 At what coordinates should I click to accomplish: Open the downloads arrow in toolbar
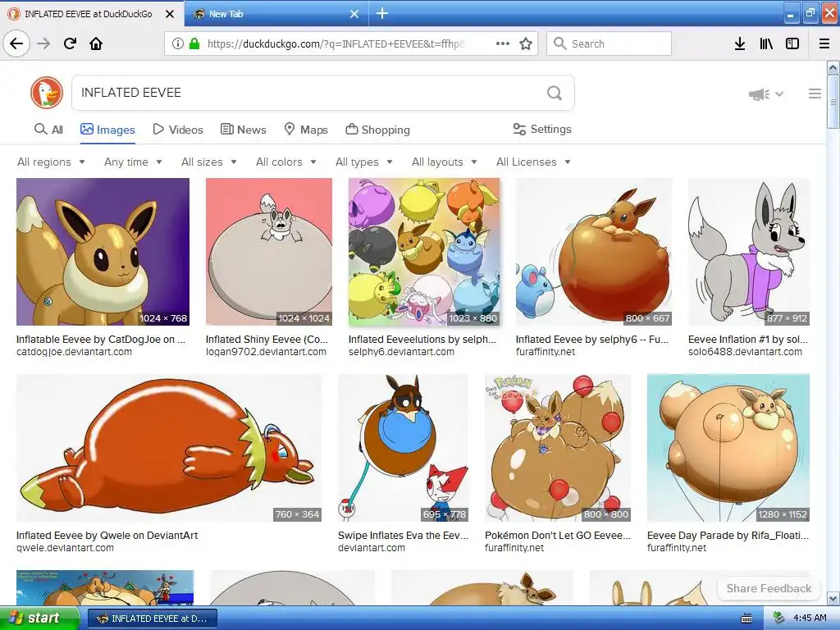click(x=740, y=43)
